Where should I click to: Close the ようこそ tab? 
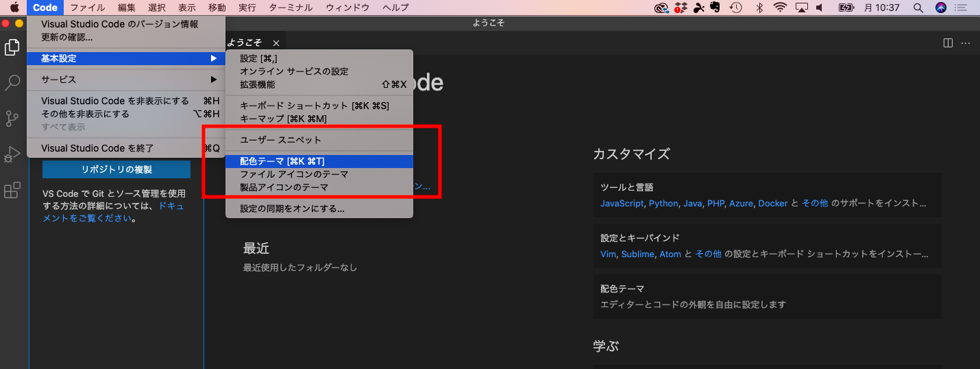tap(275, 43)
